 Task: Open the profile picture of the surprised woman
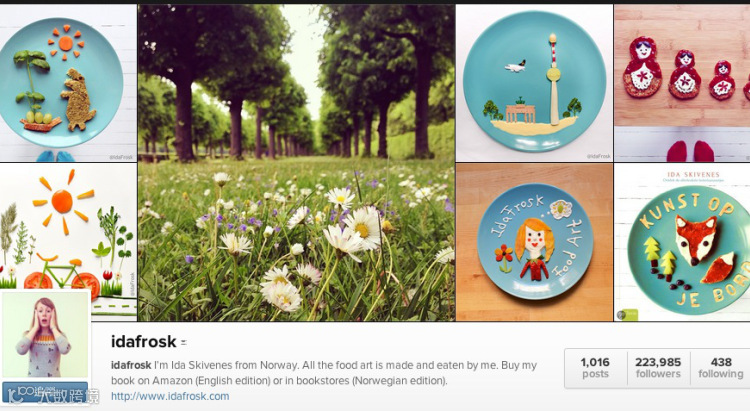[x=45, y=334]
